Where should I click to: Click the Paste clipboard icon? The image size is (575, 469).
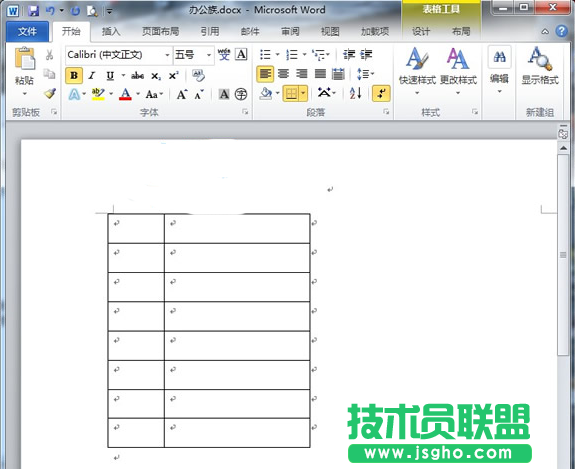click(x=25, y=59)
